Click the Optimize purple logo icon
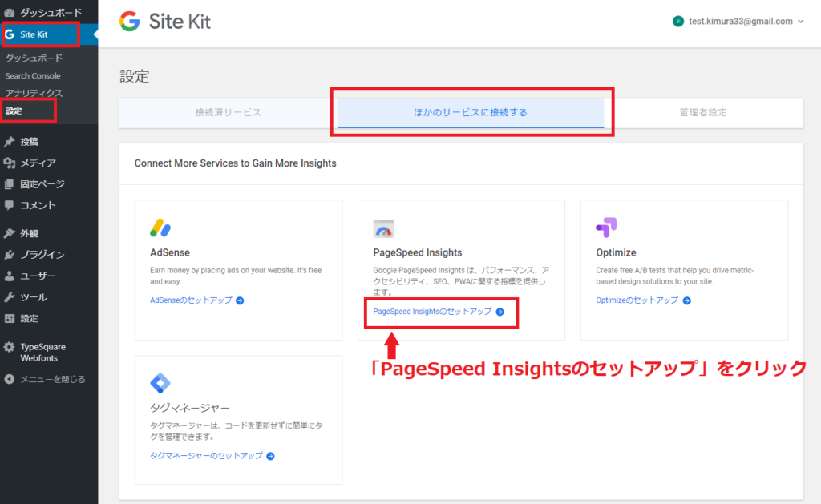This screenshot has width=821, height=504. point(606,228)
